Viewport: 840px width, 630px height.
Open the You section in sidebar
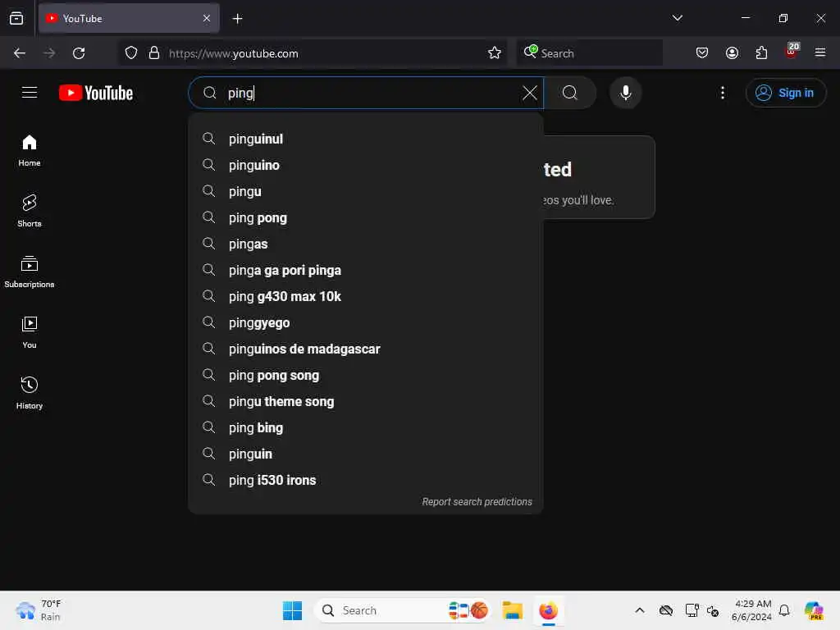click(x=30, y=332)
